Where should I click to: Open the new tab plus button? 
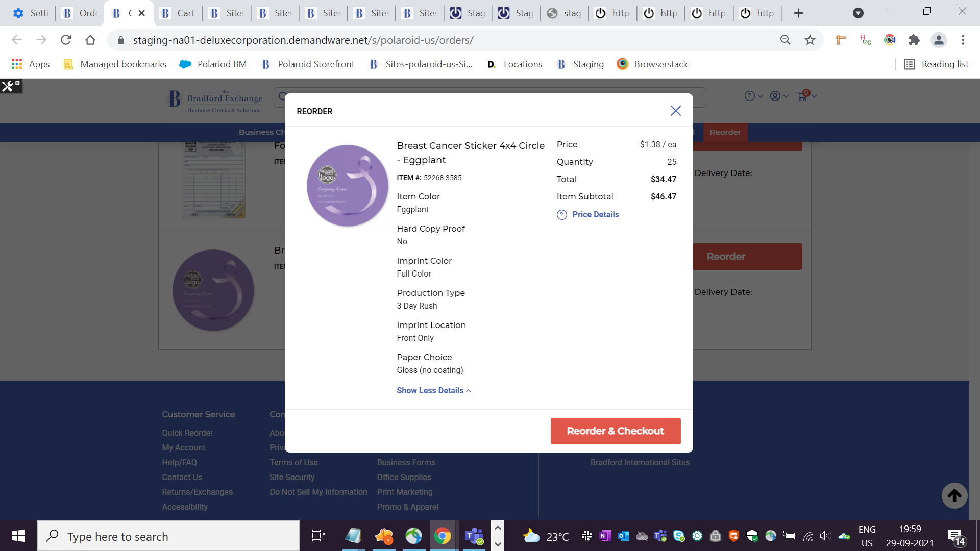(799, 13)
